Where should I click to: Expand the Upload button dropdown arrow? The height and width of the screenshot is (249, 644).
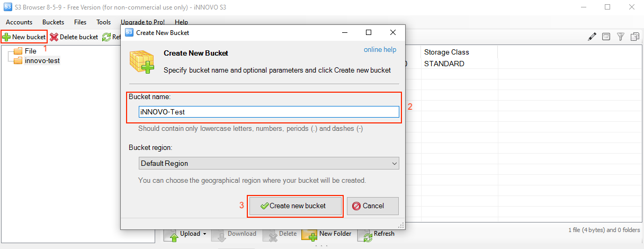[205, 234]
